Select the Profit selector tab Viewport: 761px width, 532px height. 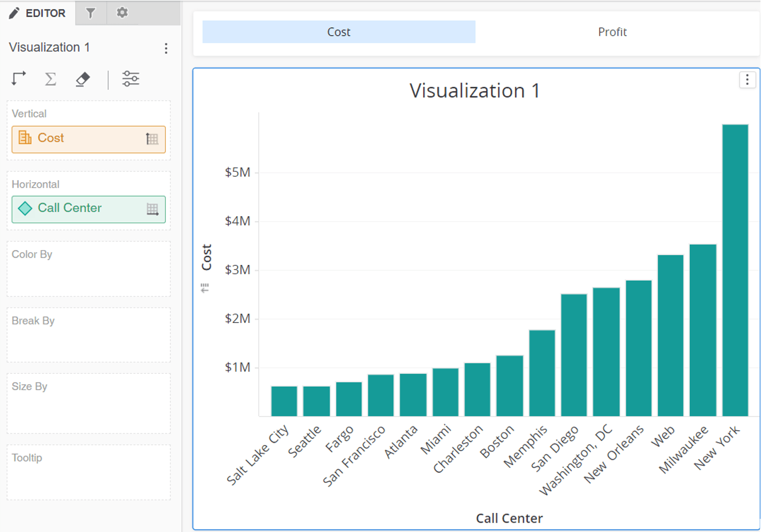click(612, 32)
